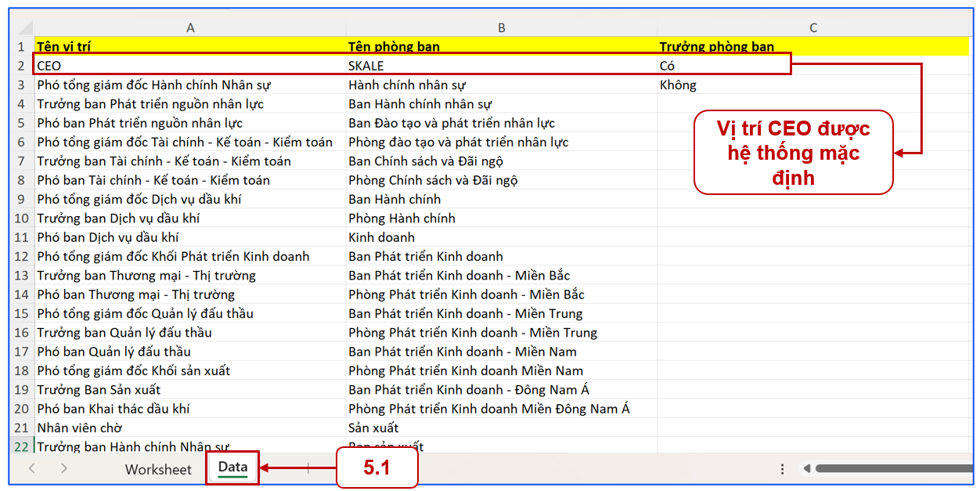Screen dimensions: 980x491
Task: Select the Nhân viên chờ cell
Action: [190, 428]
